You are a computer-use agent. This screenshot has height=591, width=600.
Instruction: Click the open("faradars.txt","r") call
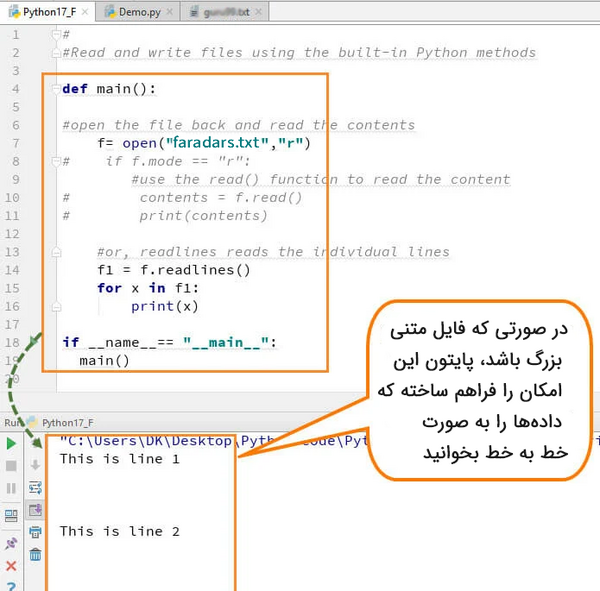click(x=216, y=143)
